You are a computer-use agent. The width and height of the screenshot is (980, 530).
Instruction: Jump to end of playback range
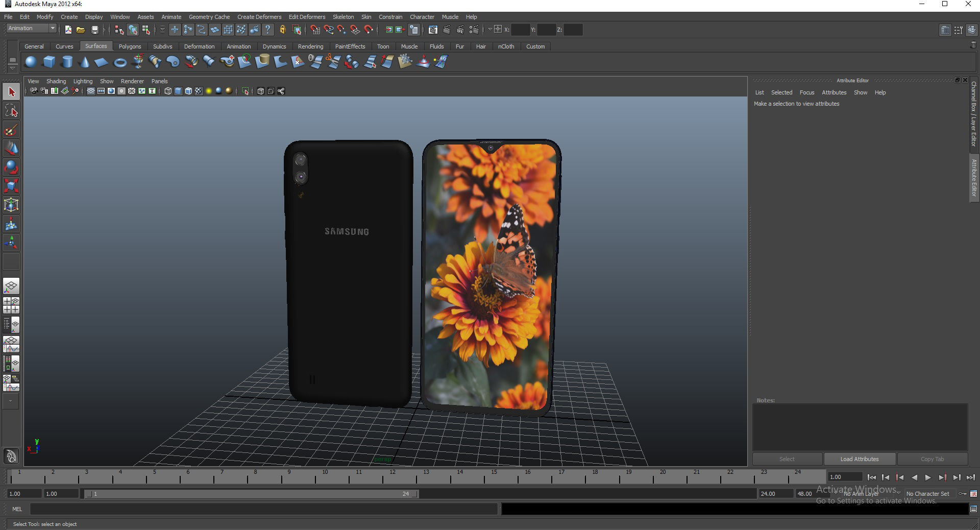click(x=970, y=477)
